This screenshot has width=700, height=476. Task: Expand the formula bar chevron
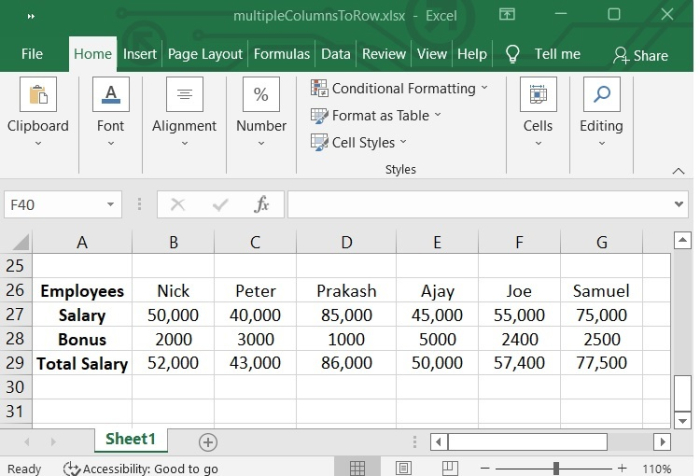pos(679,204)
